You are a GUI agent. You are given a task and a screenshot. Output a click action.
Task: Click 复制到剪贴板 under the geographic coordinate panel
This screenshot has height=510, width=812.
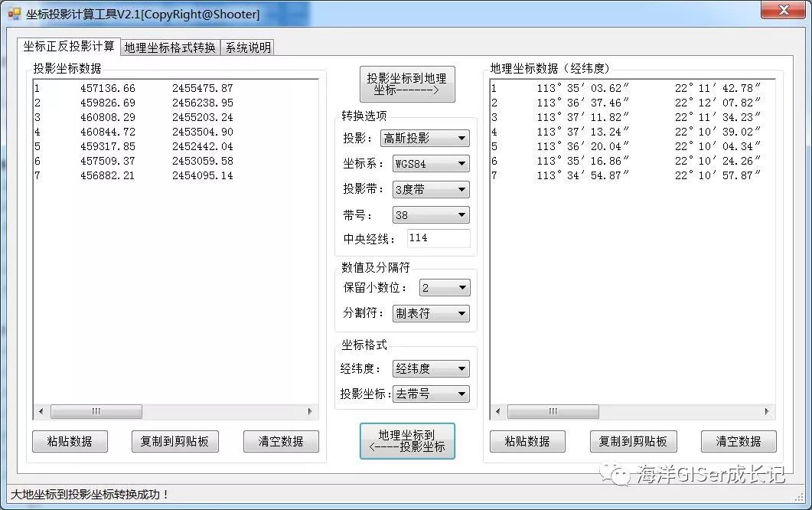tap(632, 441)
